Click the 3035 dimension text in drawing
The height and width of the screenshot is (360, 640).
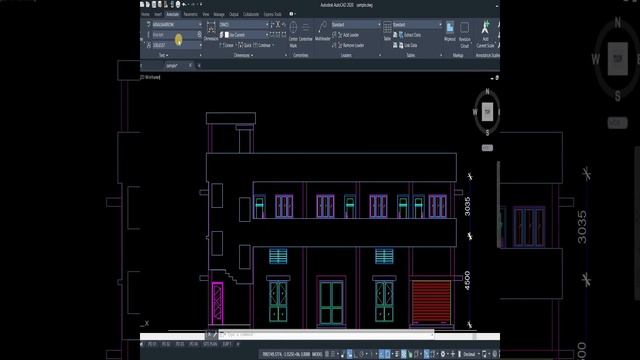[467, 206]
